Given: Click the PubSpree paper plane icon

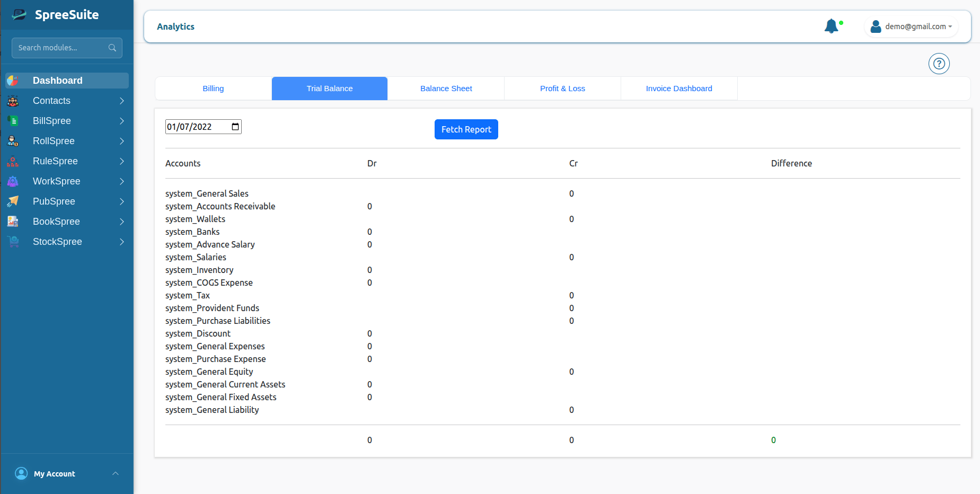Looking at the screenshot, I should (x=13, y=201).
